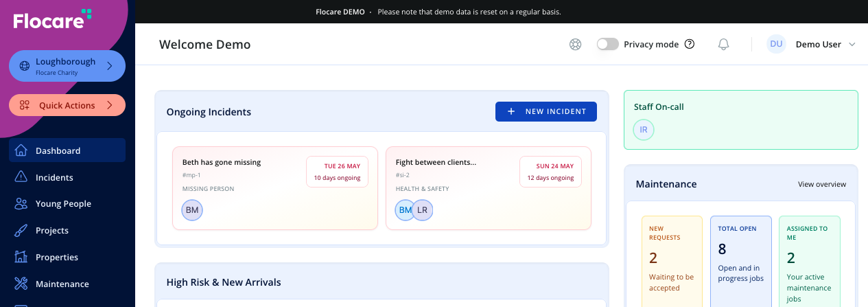Image resolution: width=868 pixels, height=307 pixels.
Task: Click the HEALTH & SAFETY category label
Action: pos(422,188)
